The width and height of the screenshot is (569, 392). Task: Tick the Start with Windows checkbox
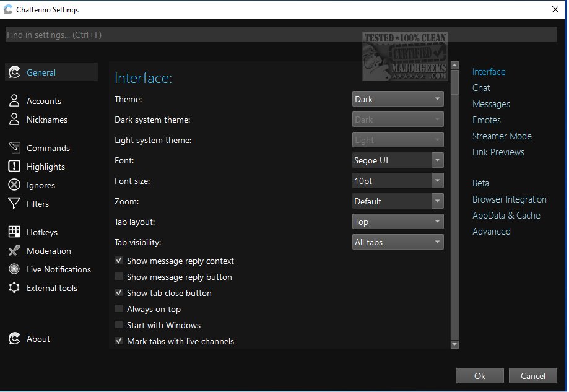click(119, 325)
